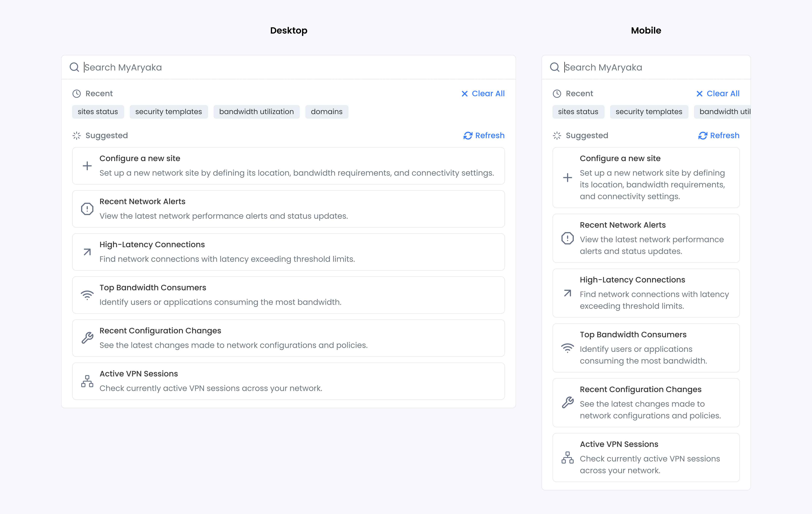
Task: Click the X icon next to Desktop Clear All
Action: [x=465, y=93]
